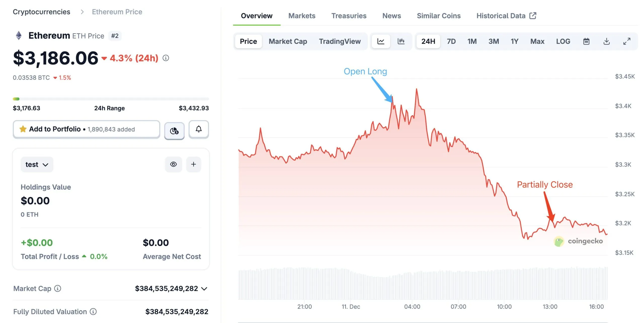Click the 24h change info icon
Screen dimensions: 644x323
(x=166, y=58)
